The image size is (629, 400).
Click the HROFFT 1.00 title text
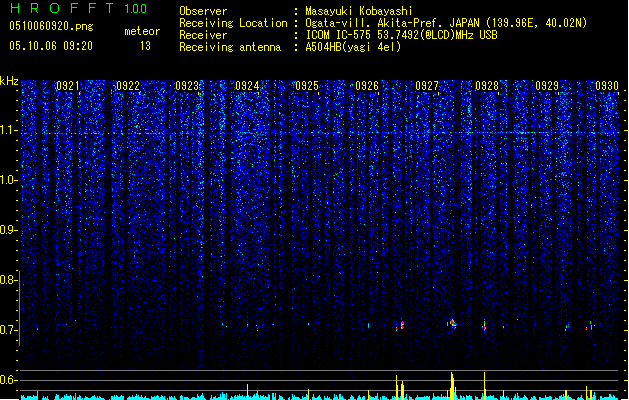pos(79,8)
